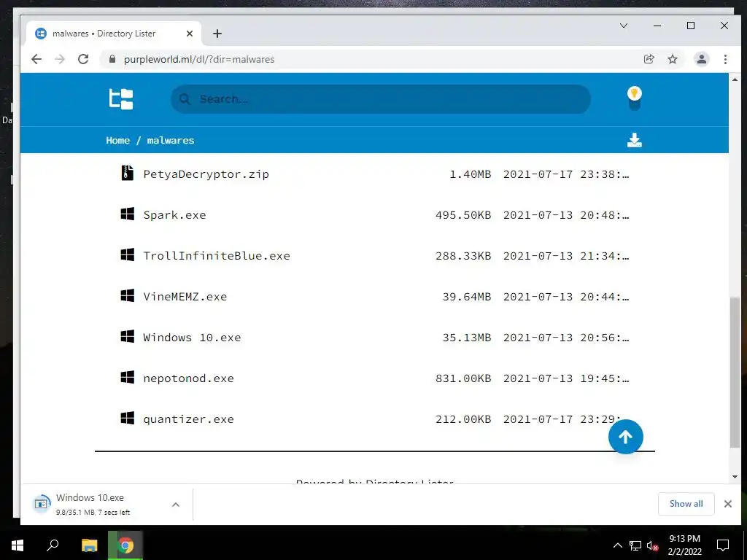
Task: Click Windows 10.exe in file list
Action: coord(192,338)
